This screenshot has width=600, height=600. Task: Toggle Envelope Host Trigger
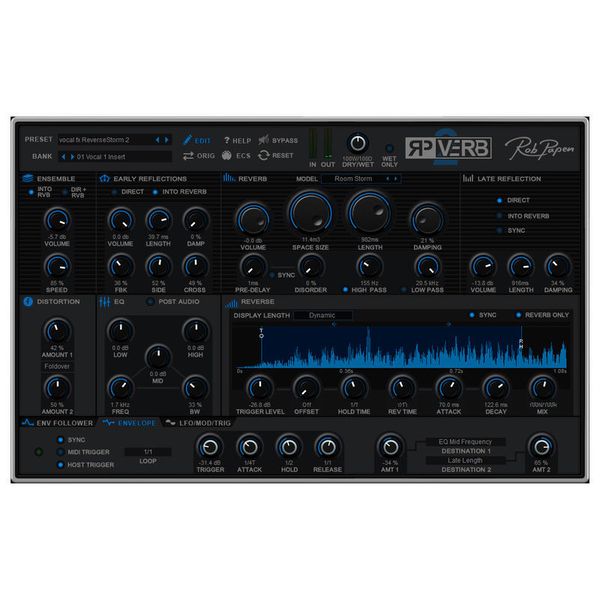pyautogui.click(x=60, y=465)
